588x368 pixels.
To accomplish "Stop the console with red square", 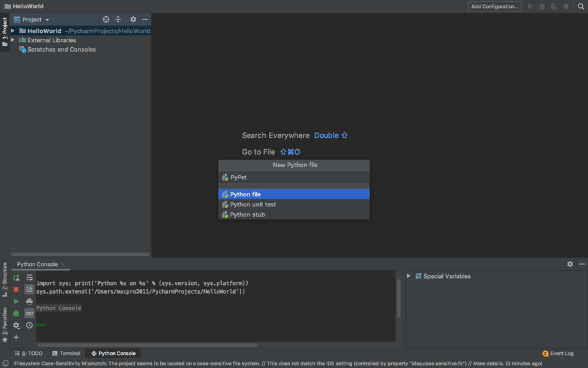I will (x=16, y=289).
